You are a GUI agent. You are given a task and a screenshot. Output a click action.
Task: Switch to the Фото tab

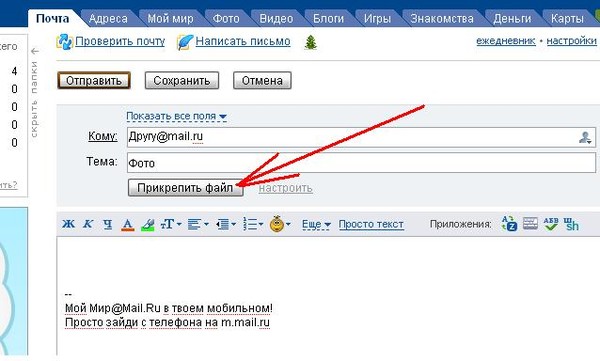[x=226, y=18]
